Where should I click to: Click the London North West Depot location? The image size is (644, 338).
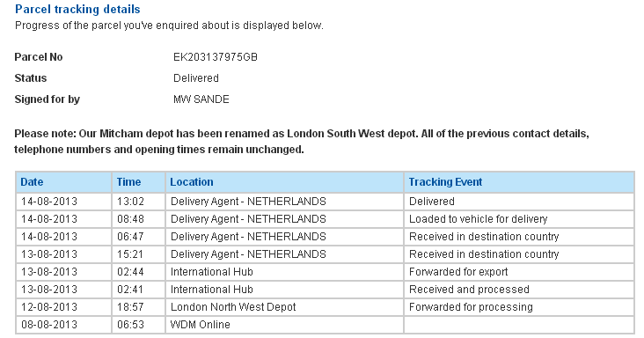[233, 307]
